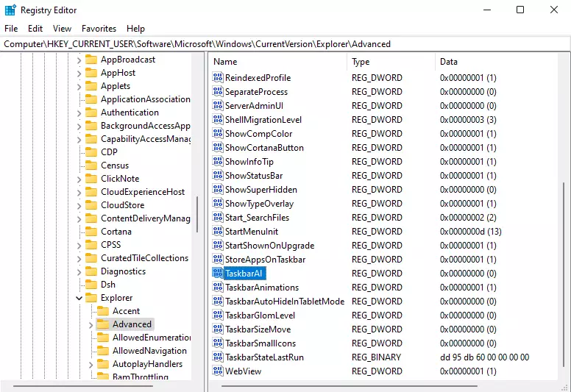The width and height of the screenshot is (571, 392).
Task: Expand the Diagnostics key
Action: 79,272
